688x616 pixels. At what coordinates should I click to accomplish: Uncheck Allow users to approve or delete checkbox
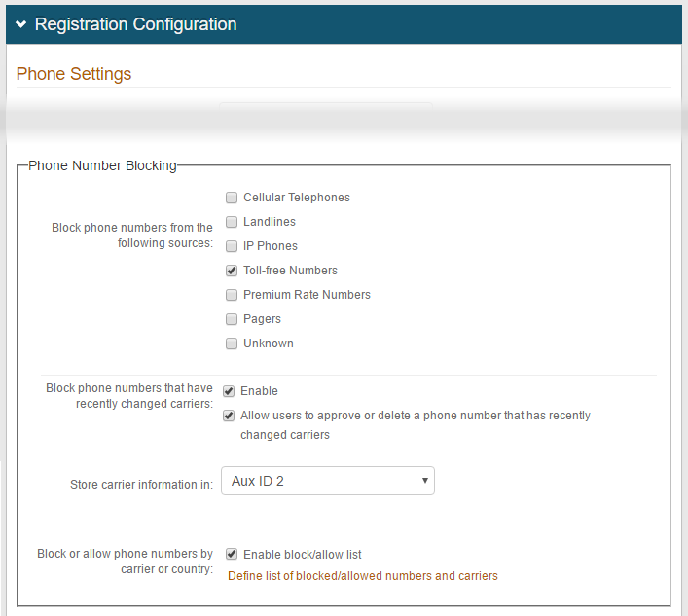click(x=229, y=416)
